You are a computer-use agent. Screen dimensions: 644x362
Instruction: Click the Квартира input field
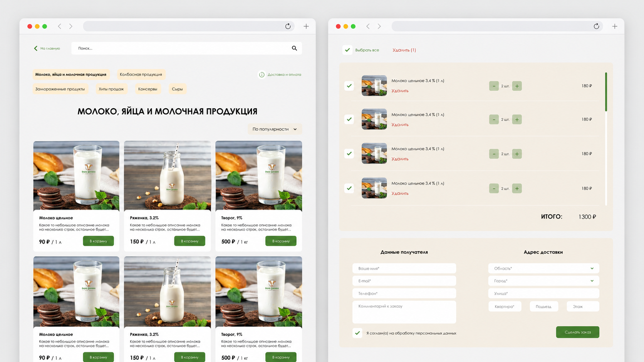(x=505, y=306)
